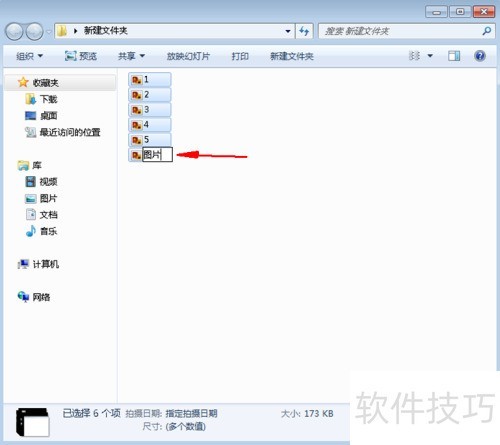Toggle the preview pane icon
Screen dimensions: 500x445
click(x=454, y=56)
